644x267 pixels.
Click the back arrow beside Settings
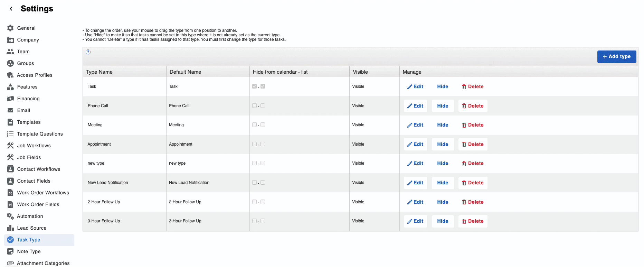click(11, 9)
